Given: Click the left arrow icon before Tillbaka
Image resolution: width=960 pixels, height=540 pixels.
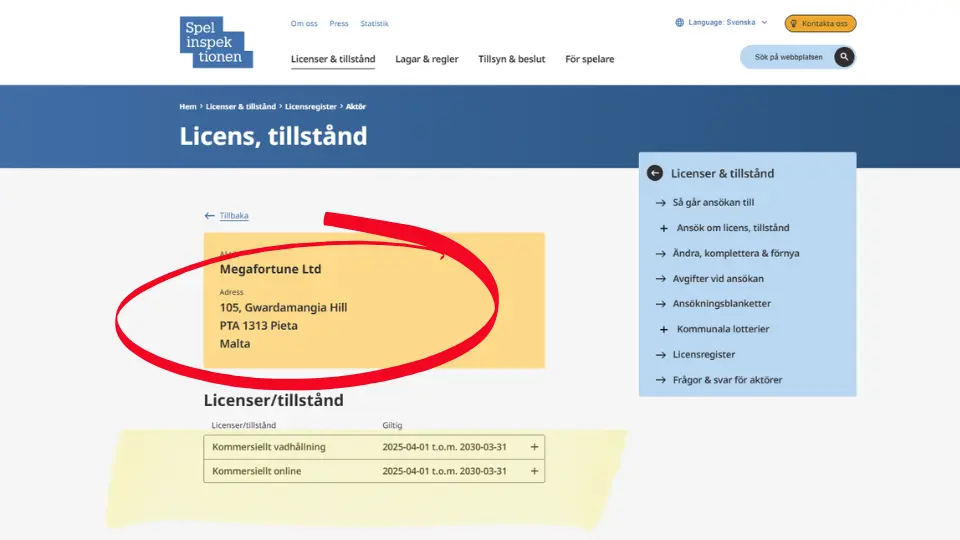Looking at the screenshot, I should tap(209, 216).
